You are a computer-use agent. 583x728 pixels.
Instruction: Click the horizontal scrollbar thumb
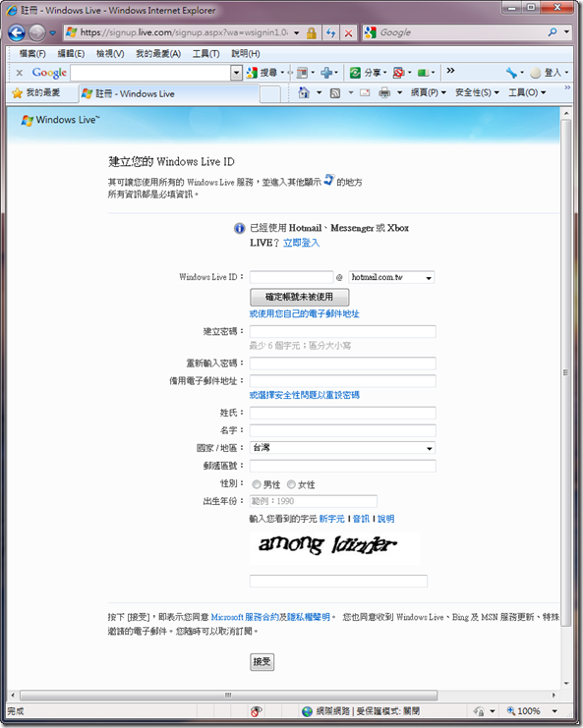pos(228,695)
